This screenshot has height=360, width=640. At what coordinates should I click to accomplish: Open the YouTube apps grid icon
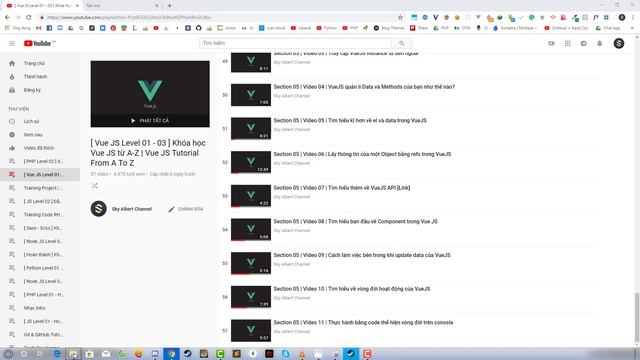coord(568,43)
